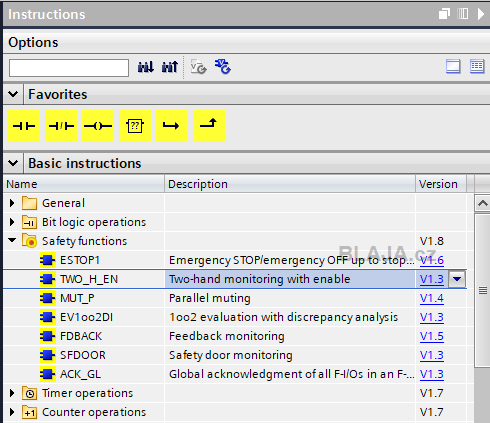The height and width of the screenshot is (423, 490).
Task: Expand the Bit logic operations folder
Action: [12, 222]
